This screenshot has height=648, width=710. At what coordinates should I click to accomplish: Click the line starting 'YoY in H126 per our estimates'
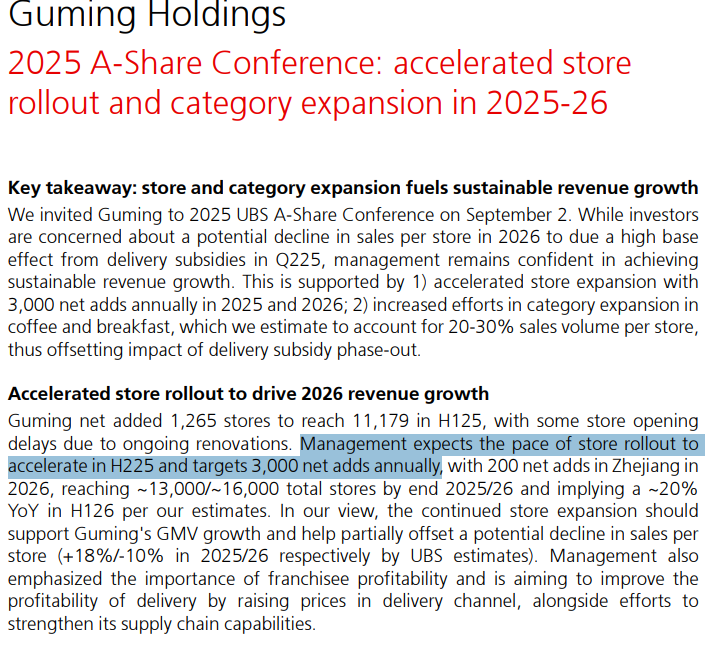coord(353,511)
